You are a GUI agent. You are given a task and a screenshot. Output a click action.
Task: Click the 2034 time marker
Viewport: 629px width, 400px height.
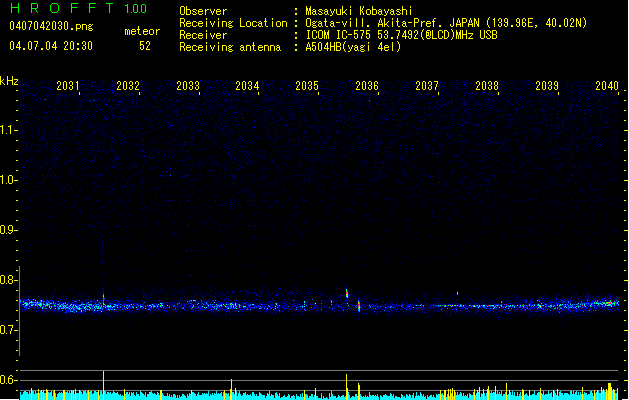coord(247,86)
